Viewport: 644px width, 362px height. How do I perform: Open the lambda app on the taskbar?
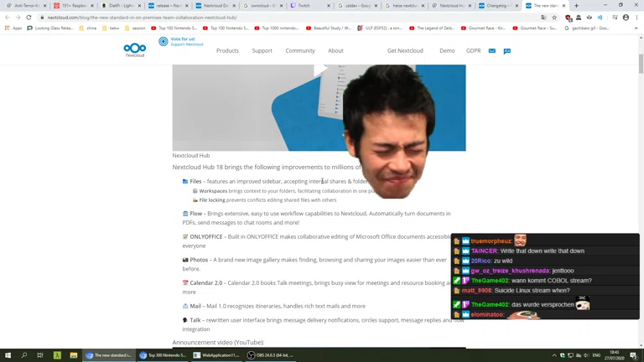pyautogui.click(x=57, y=355)
